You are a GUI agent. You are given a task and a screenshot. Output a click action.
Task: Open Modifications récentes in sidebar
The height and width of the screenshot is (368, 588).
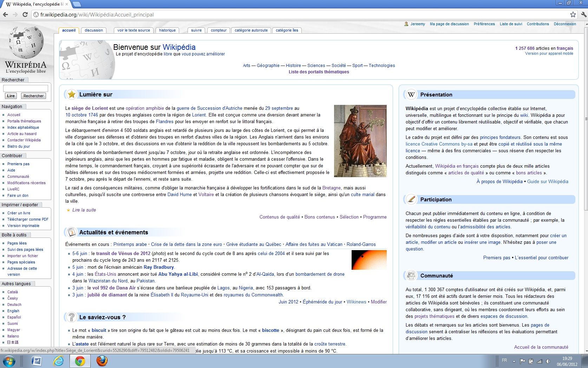coord(26,183)
